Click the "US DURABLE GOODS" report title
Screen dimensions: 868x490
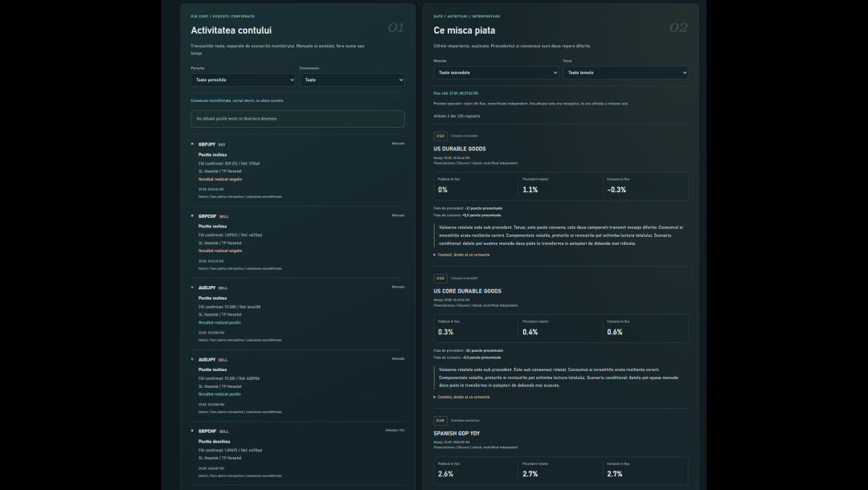[x=460, y=149]
